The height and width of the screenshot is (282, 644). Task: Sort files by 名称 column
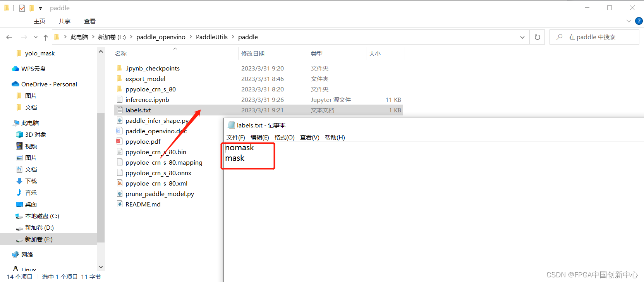[121, 53]
